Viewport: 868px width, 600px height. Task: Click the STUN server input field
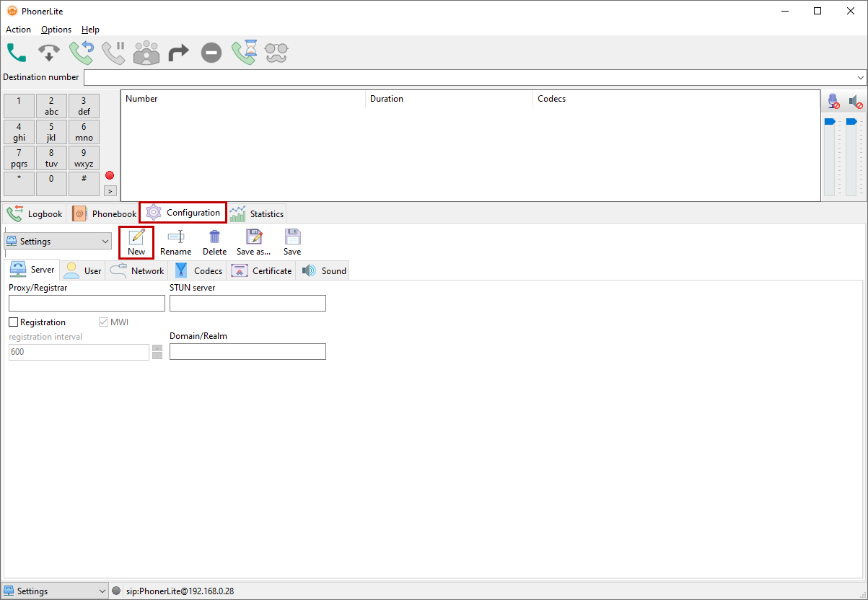coord(247,304)
